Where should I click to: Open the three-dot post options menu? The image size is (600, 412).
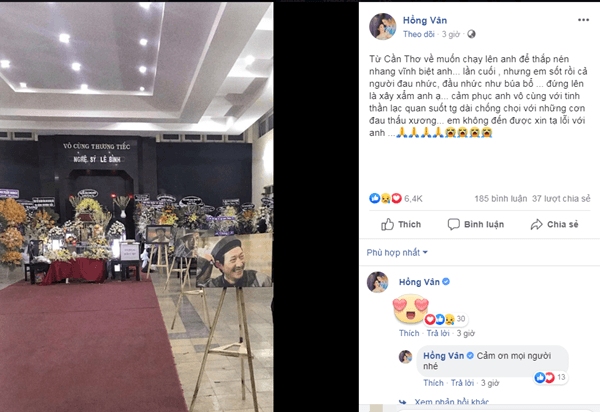click(583, 20)
